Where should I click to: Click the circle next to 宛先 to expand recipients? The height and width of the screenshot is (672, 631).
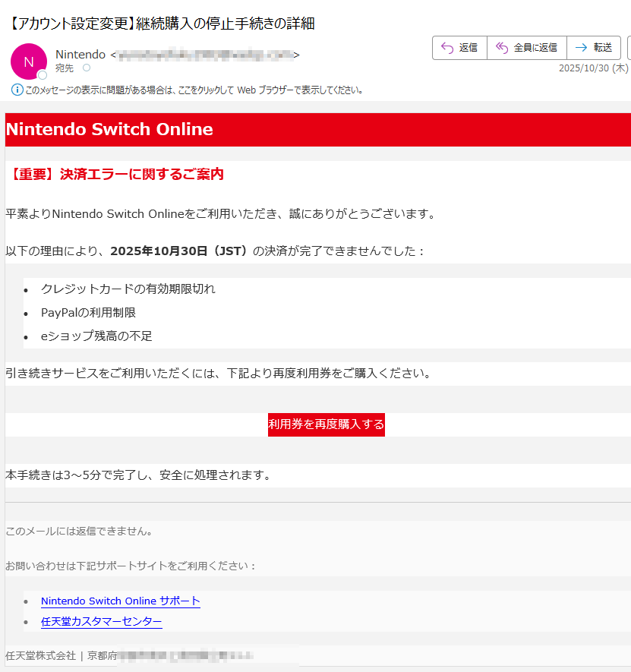pyautogui.click(x=87, y=67)
